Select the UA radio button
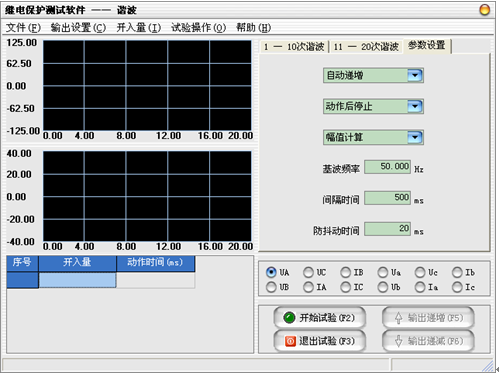Viewport: 499px width, 375px height. coord(271,272)
